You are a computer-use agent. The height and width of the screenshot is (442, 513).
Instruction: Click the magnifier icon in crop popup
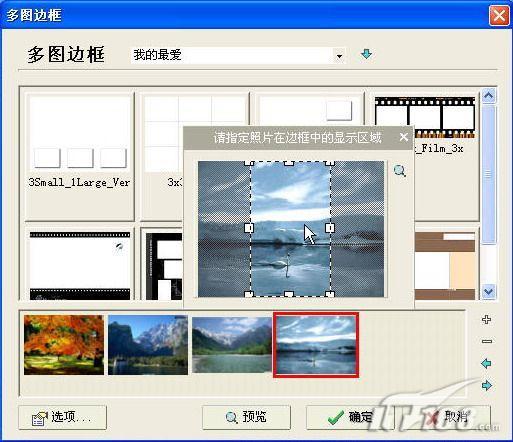399,171
